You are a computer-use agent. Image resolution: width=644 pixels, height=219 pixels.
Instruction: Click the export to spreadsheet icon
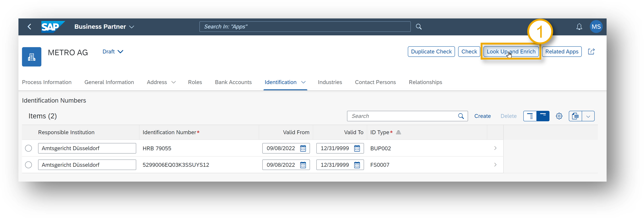[575, 116]
